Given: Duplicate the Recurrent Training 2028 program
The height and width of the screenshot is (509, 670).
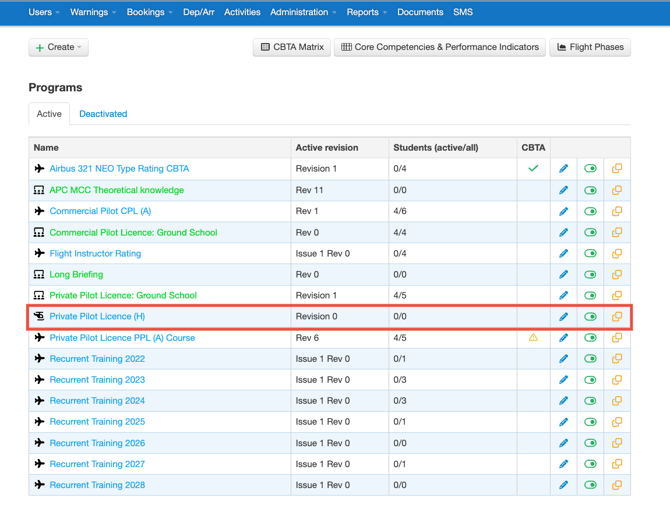Looking at the screenshot, I should pyautogui.click(x=617, y=485).
